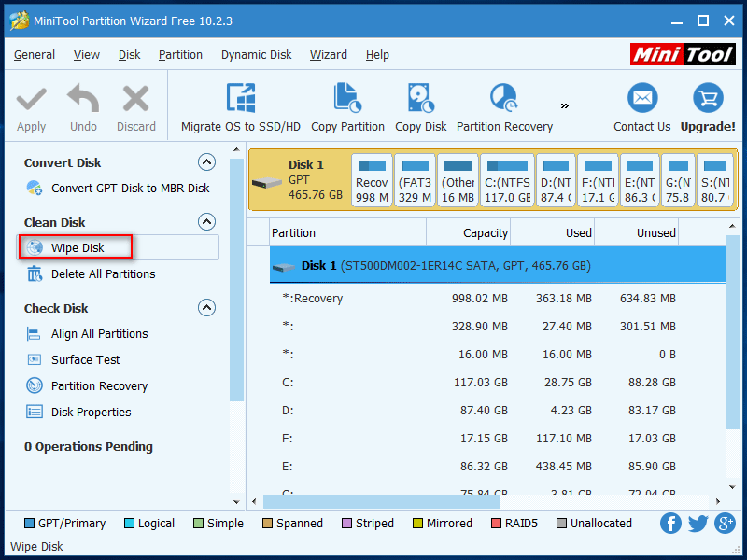Open the Dynamic Disk menu
Image resolution: width=747 pixels, height=560 pixels.
(x=256, y=55)
